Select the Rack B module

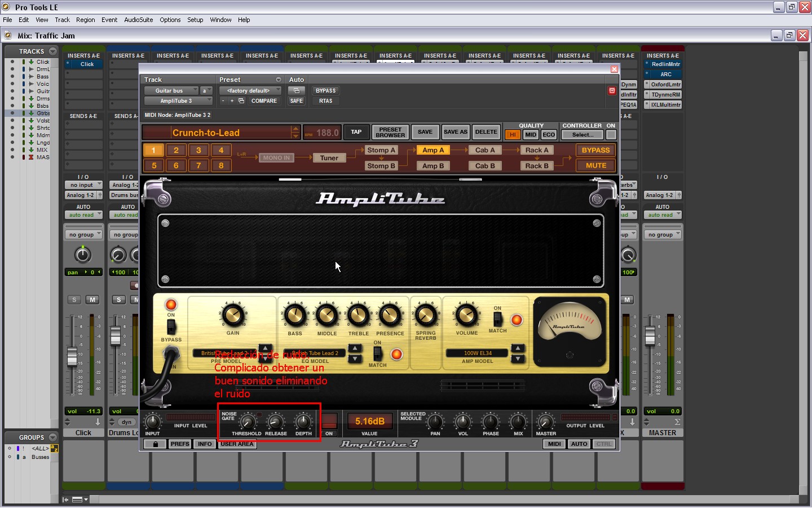point(537,166)
